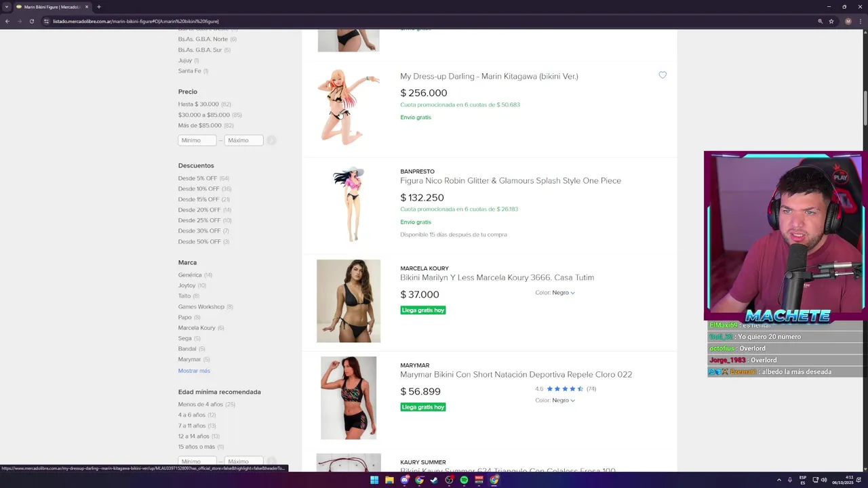Filter by Jujuy location
Viewport: 868px width, 488px height.
tap(185, 60)
